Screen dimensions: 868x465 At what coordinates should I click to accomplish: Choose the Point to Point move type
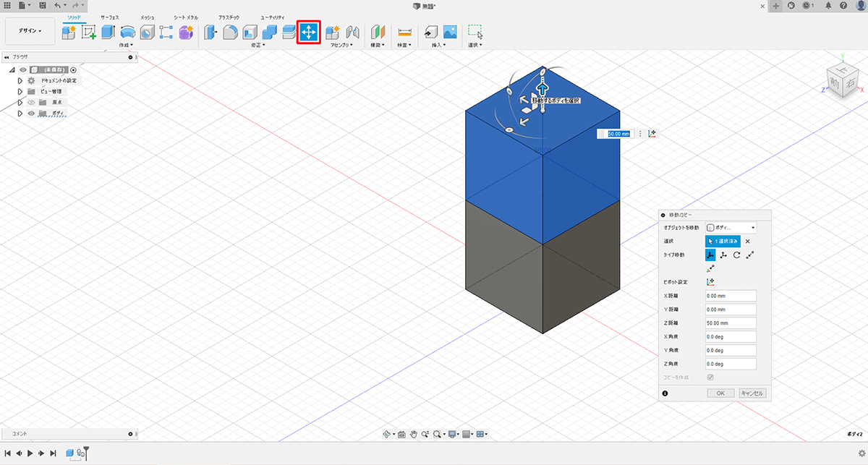[x=750, y=255]
